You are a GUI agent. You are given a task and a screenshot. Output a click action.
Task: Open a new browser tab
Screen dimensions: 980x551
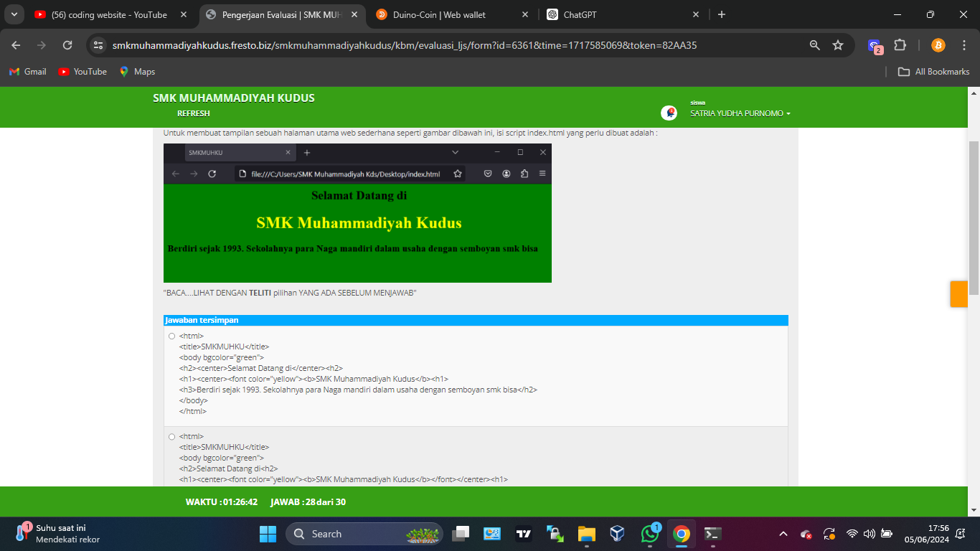[x=722, y=14]
